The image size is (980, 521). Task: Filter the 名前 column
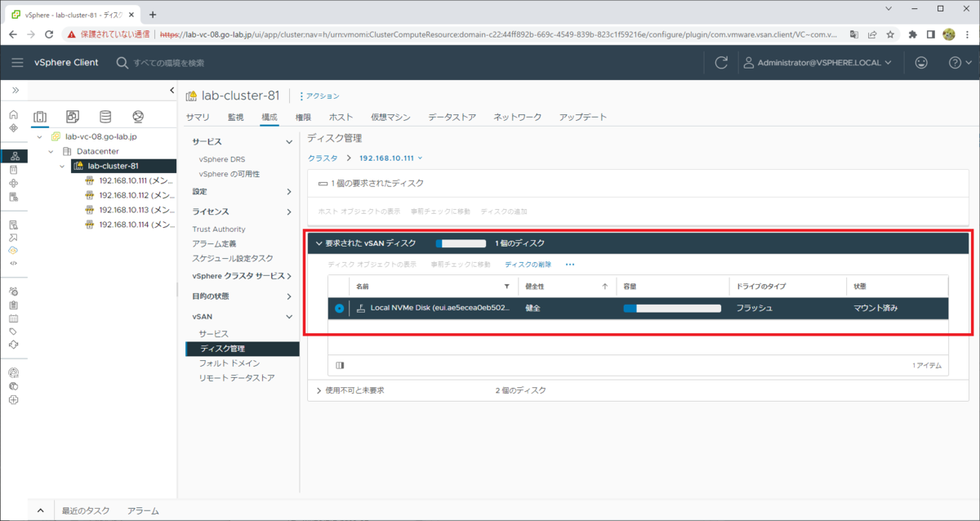click(507, 287)
